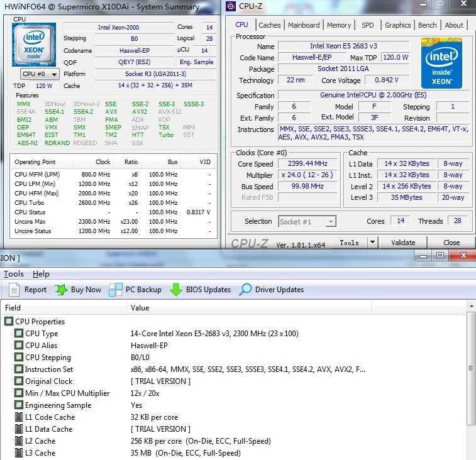Expand the Tools button dropdown arrow
Image resolution: width=476 pixels, height=460 pixels.
tap(372, 243)
